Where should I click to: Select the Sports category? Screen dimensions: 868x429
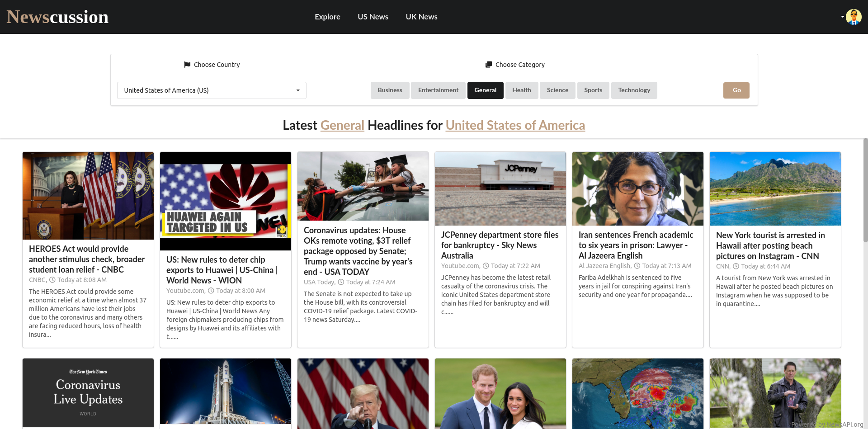pyautogui.click(x=593, y=90)
